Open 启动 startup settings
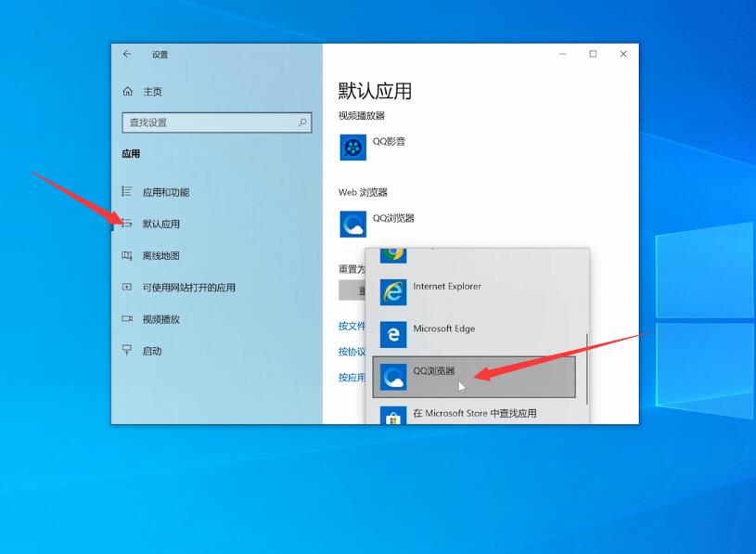756x554 pixels. click(152, 351)
